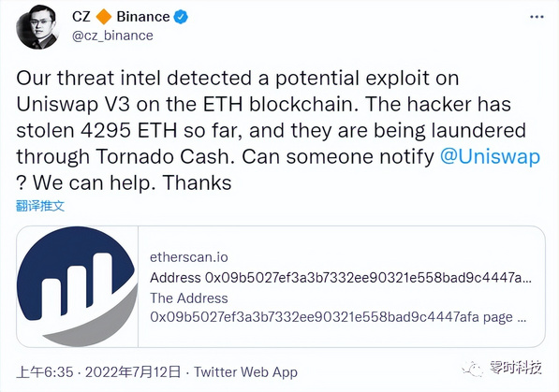Click the 翻译推文 translate tweet link
The width and height of the screenshot is (559, 392).
[40, 206]
